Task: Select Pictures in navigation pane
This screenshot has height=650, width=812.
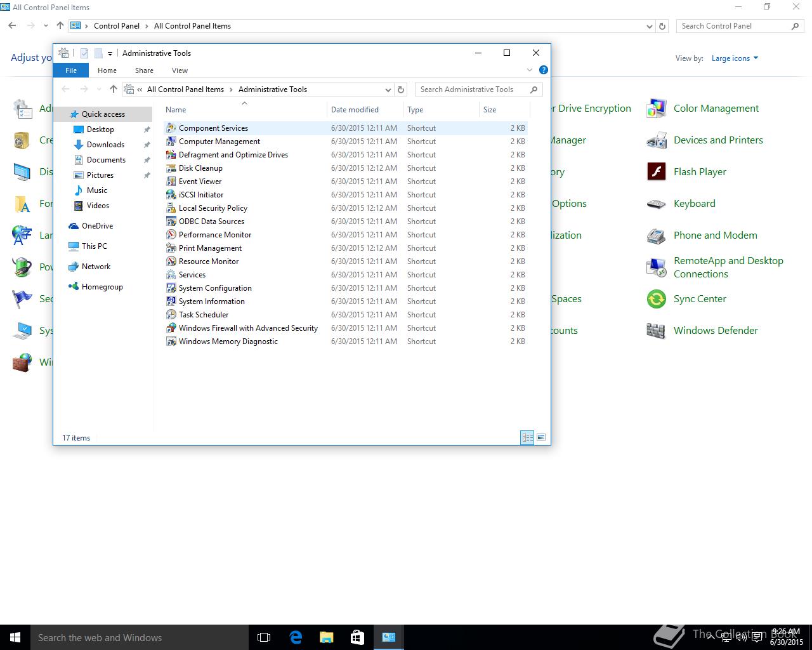Action: point(100,175)
